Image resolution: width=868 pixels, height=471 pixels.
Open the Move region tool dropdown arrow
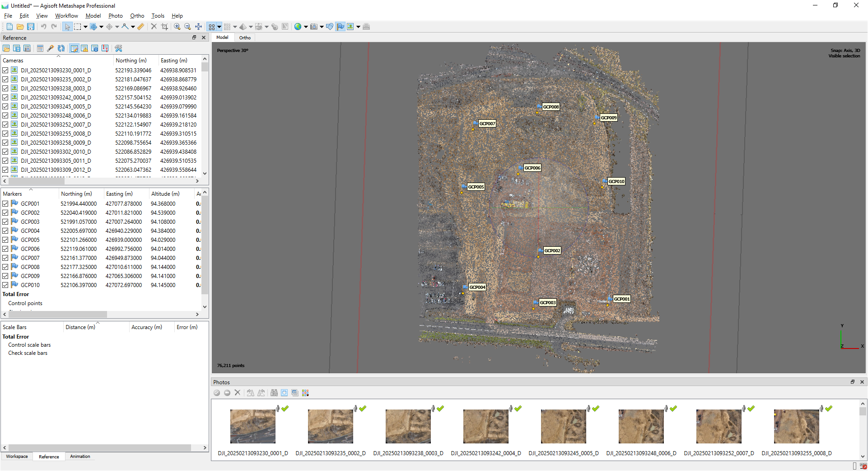click(101, 27)
